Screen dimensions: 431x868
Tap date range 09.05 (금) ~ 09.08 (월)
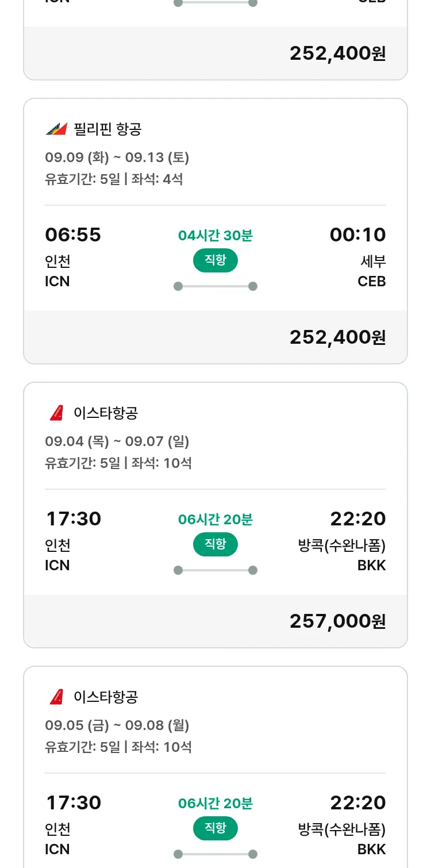[117, 725]
